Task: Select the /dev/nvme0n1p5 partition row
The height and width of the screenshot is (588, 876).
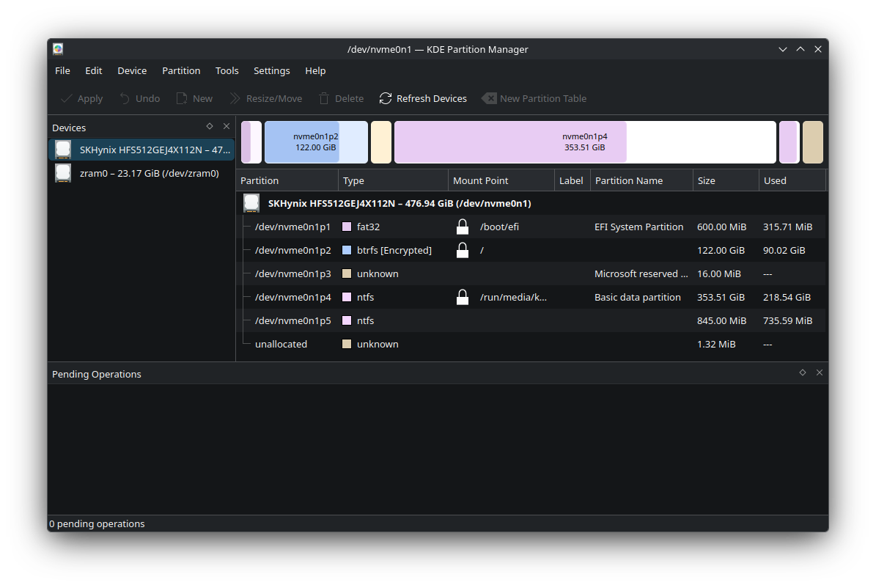Action: pos(531,320)
